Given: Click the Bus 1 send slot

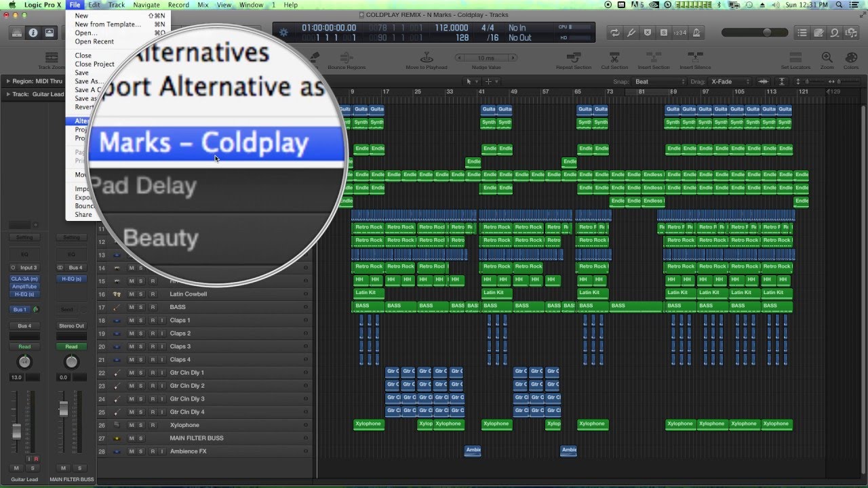Looking at the screenshot, I should (x=20, y=310).
